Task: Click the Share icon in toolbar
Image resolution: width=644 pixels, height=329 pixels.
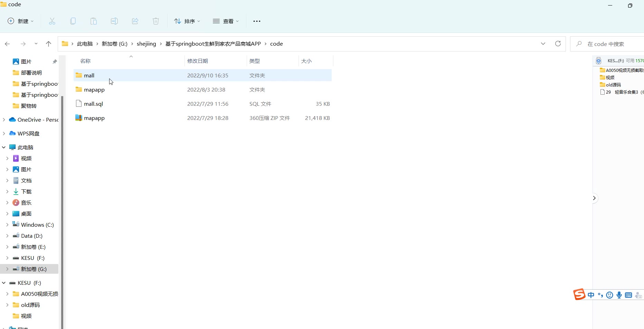Action: coord(135,21)
